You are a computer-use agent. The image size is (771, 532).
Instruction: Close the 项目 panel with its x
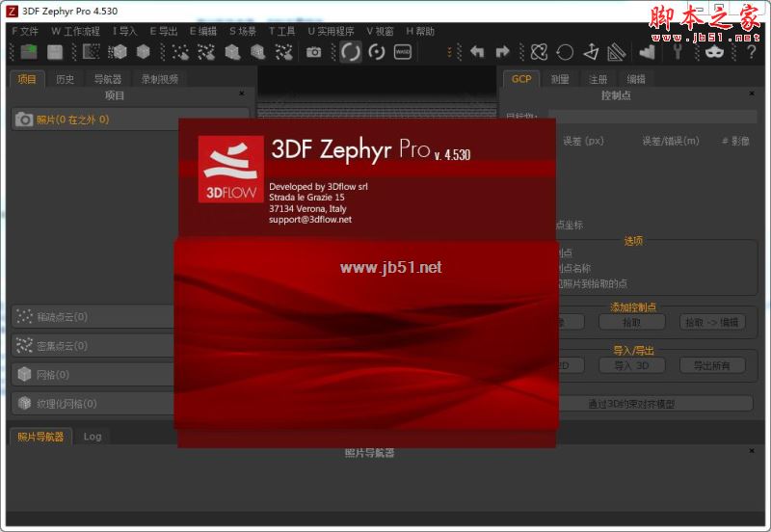242,93
